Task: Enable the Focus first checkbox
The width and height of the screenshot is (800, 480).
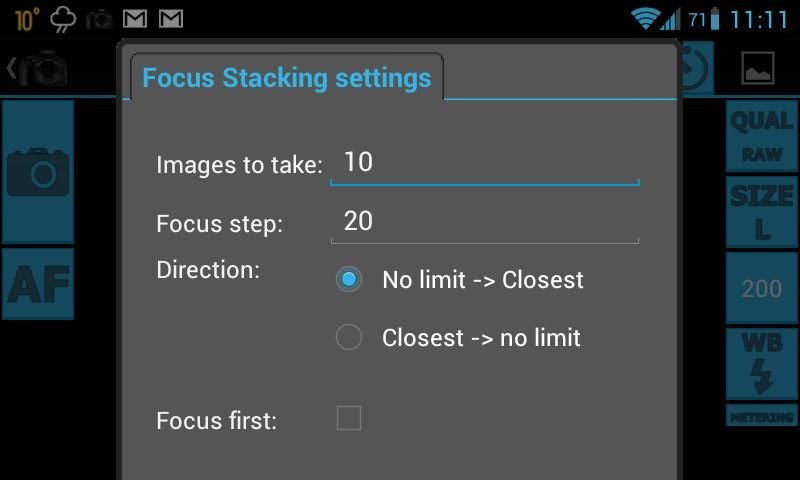Action: [349, 418]
